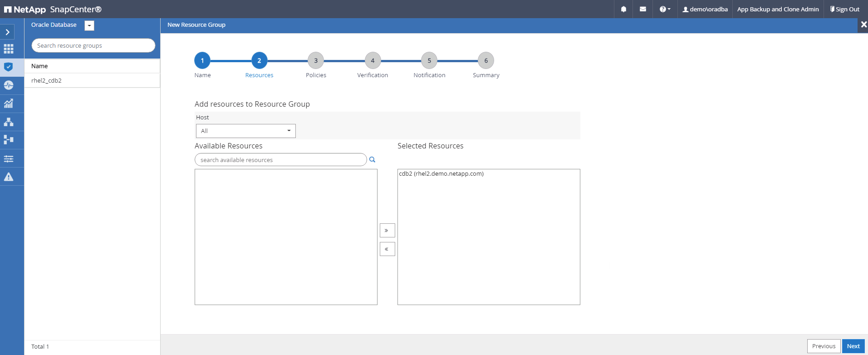Click the move-left « button

387,249
